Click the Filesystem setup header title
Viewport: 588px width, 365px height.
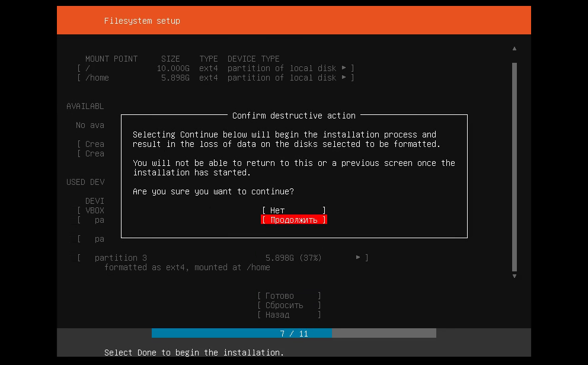(x=142, y=21)
